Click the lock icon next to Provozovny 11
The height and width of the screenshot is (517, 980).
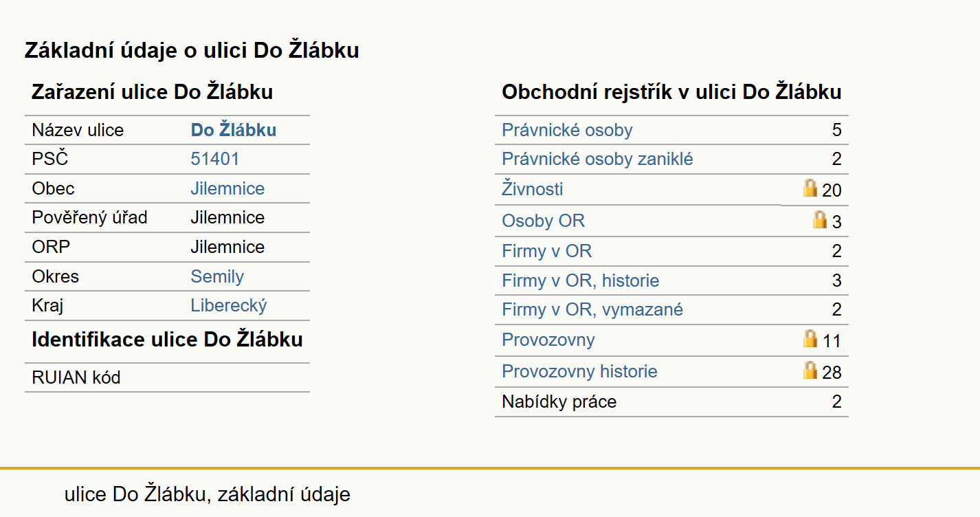coord(810,338)
